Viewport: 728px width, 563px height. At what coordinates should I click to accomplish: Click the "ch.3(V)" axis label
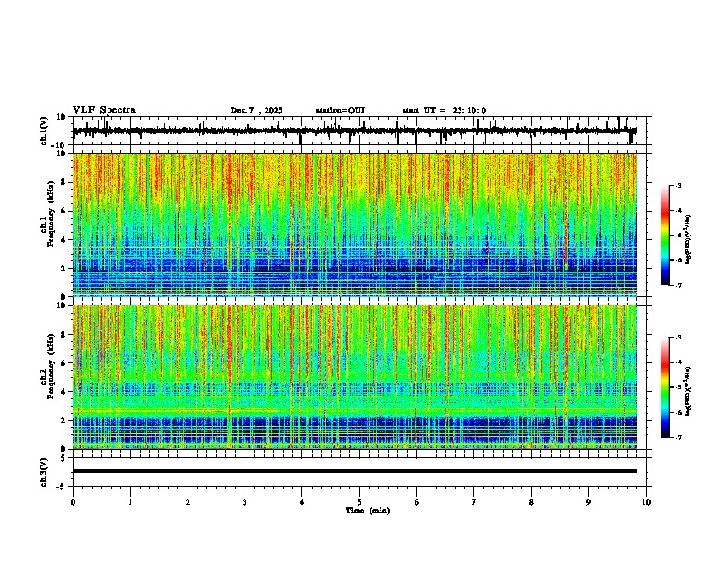43,473
